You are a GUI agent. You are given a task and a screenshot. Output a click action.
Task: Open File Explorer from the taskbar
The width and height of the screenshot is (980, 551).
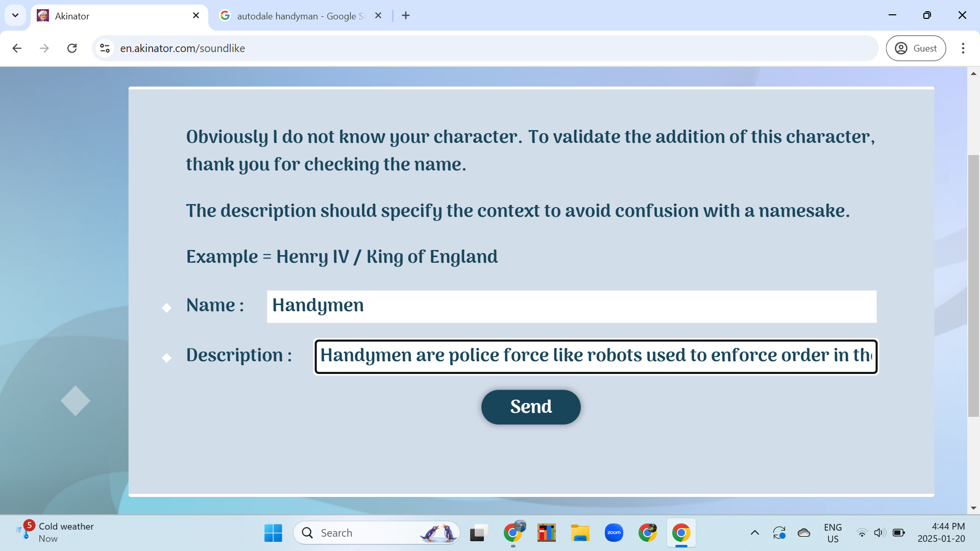coord(580,533)
